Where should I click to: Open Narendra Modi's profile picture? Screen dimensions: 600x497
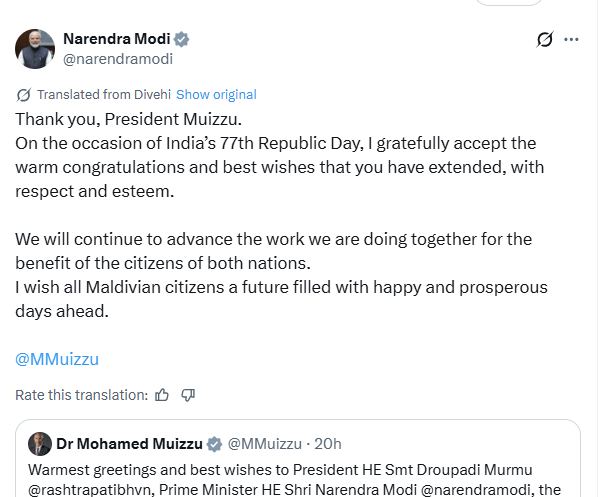(x=34, y=49)
